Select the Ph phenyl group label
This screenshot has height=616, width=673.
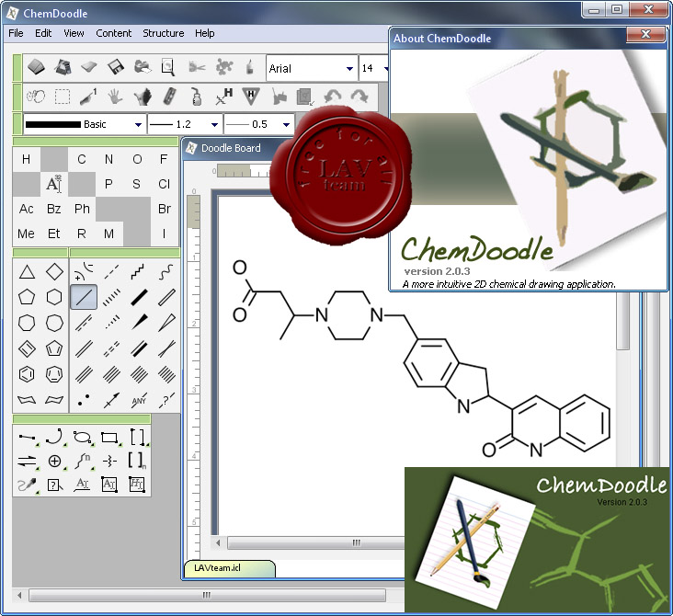[82, 209]
